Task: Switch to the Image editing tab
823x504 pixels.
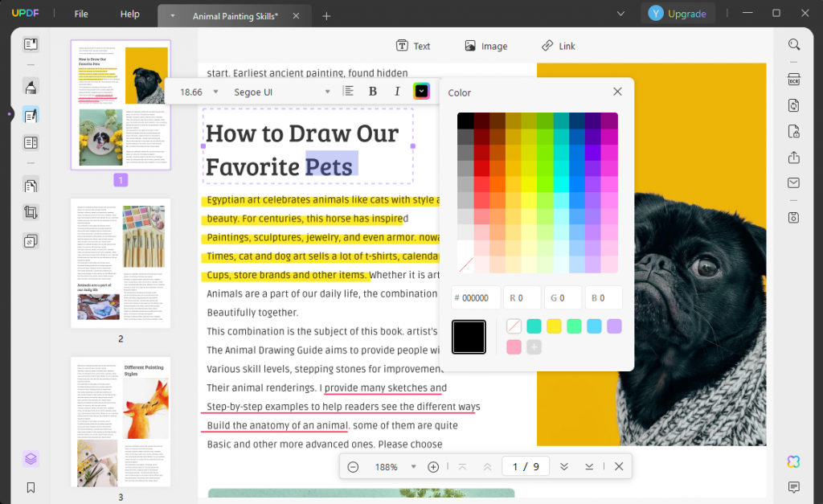Action: [x=485, y=46]
